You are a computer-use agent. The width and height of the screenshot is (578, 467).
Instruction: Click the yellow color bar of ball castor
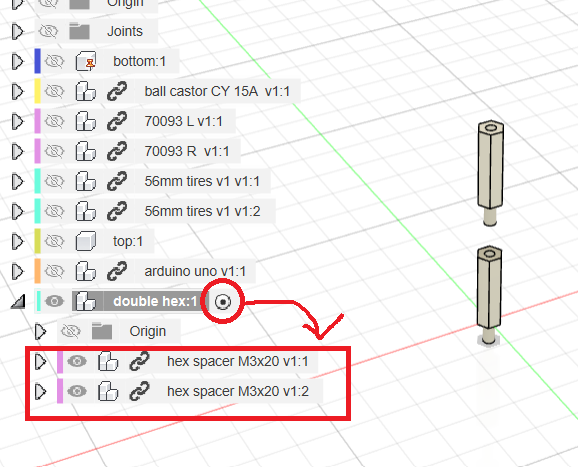tap(37, 91)
